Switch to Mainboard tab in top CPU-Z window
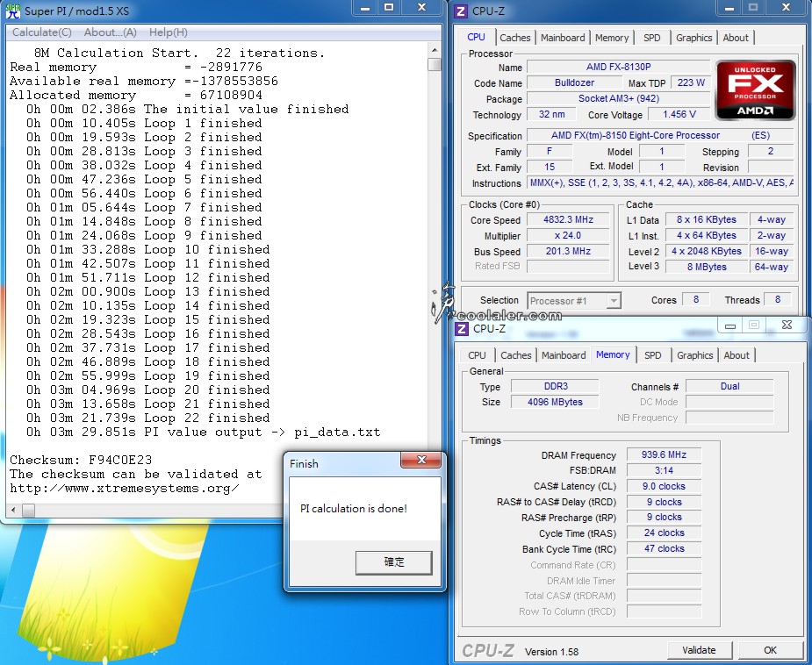This screenshot has height=665, width=812. coord(563,38)
